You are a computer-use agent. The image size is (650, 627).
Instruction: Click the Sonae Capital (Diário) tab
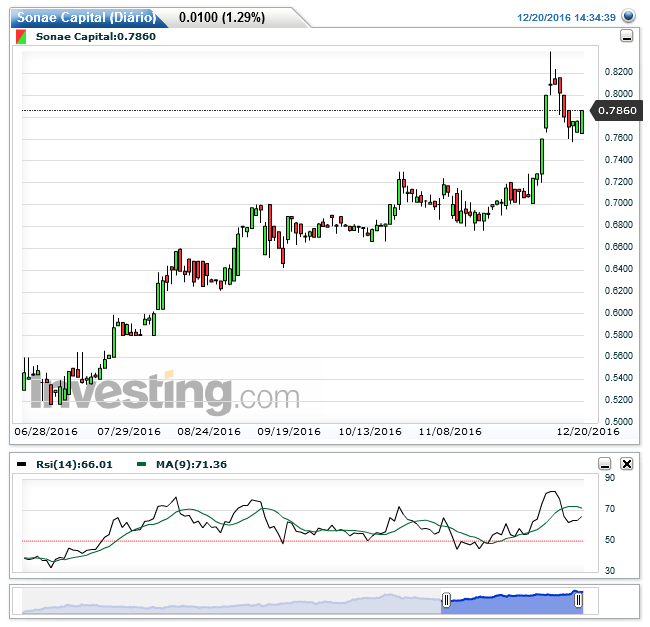click(86, 17)
